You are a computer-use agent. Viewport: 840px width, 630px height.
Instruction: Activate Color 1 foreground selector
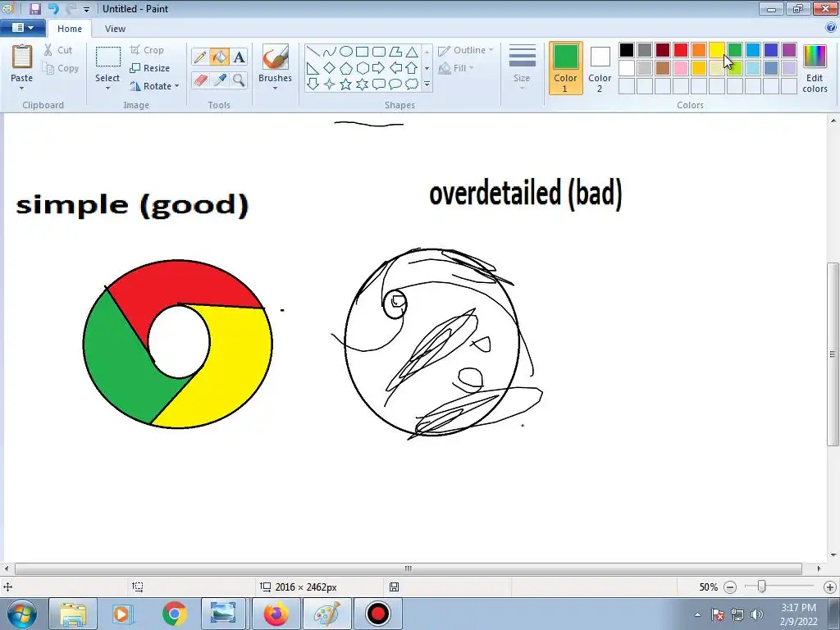(x=565, y=68)
